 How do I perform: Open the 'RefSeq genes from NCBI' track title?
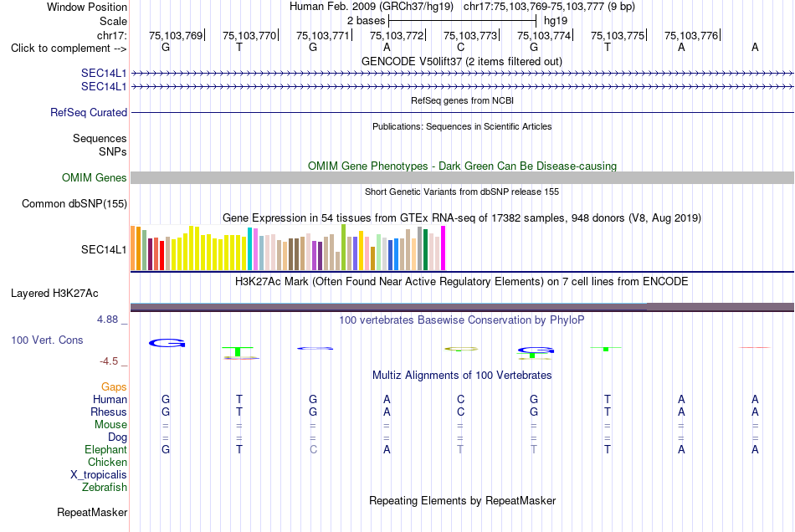point(462,100)
